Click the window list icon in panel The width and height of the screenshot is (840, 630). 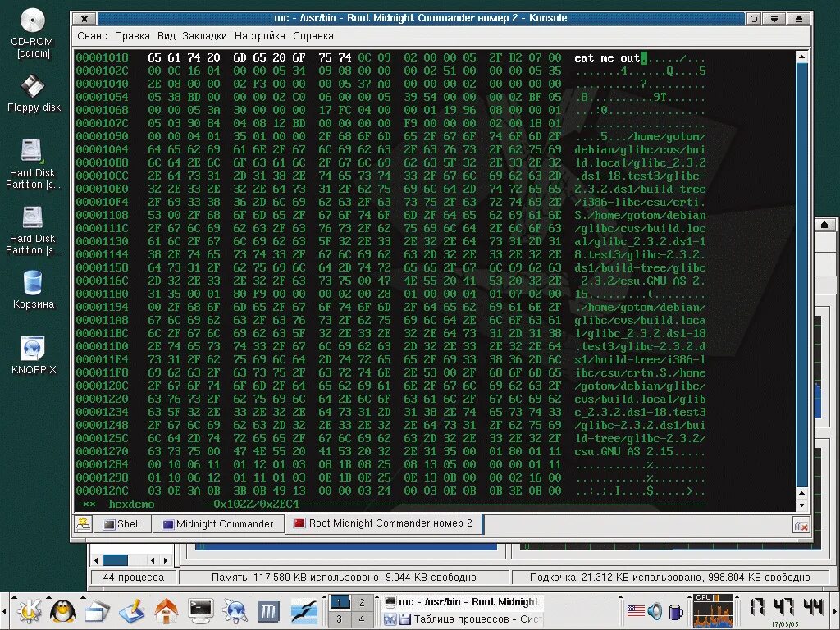tap(97, 611)
